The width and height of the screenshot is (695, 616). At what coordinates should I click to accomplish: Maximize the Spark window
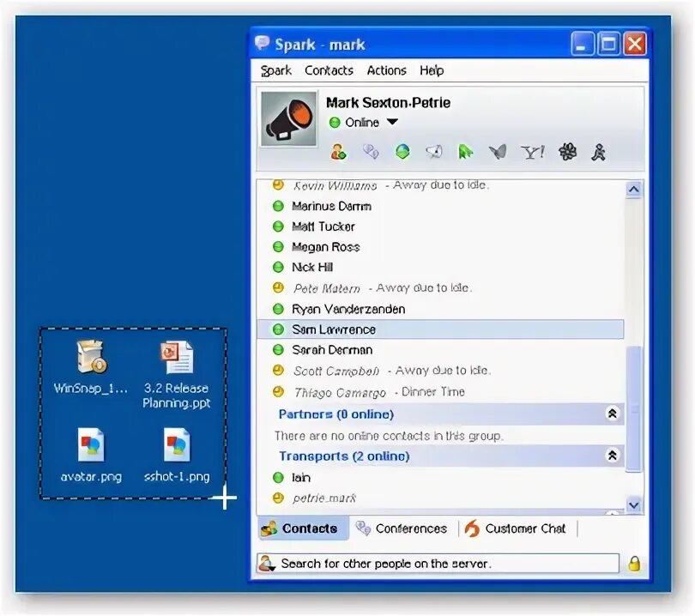tap(608, 44)
